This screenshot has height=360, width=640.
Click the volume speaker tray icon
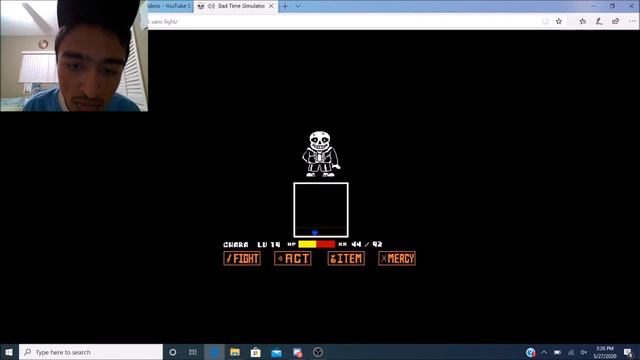click(584, 352)
